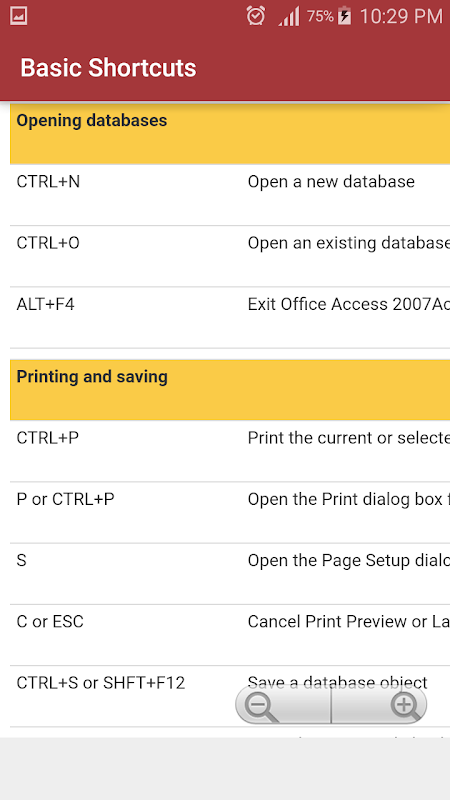Image resolution: width=450 pixels, height=800 pixels.
Task: Tap the alarm clock status icon
Action: (x=256, y=16)
